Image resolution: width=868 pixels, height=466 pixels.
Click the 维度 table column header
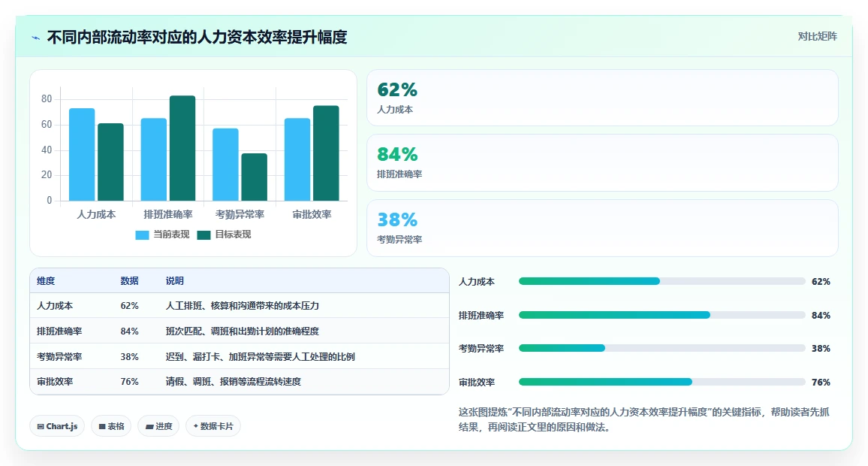click(x=46, y=281)
